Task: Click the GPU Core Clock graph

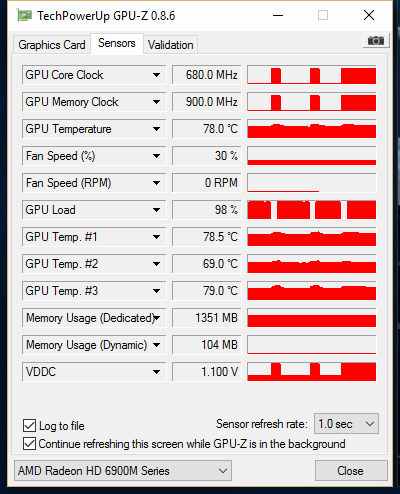Action: click(x=312, y=75)
